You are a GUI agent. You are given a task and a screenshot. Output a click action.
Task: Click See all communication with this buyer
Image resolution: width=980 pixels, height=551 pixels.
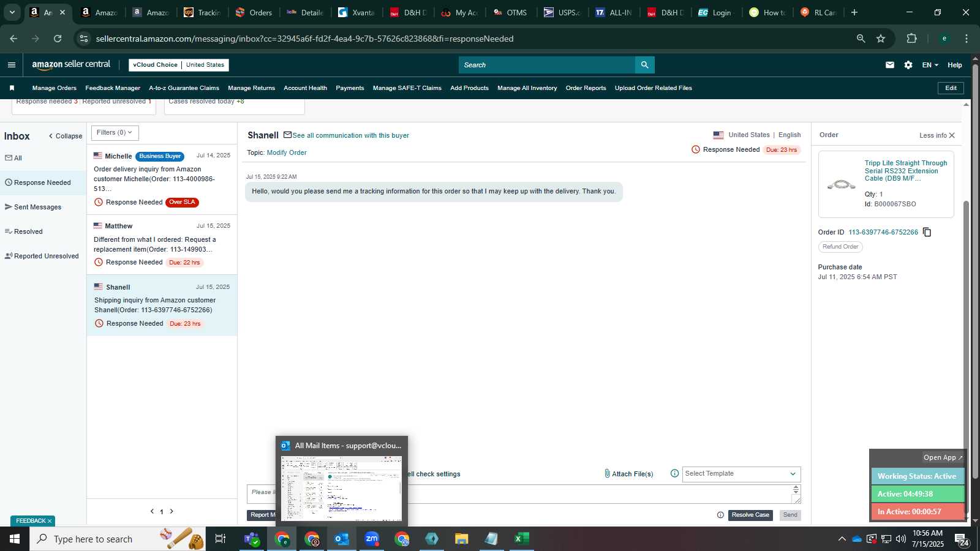(x=350, y=136)
